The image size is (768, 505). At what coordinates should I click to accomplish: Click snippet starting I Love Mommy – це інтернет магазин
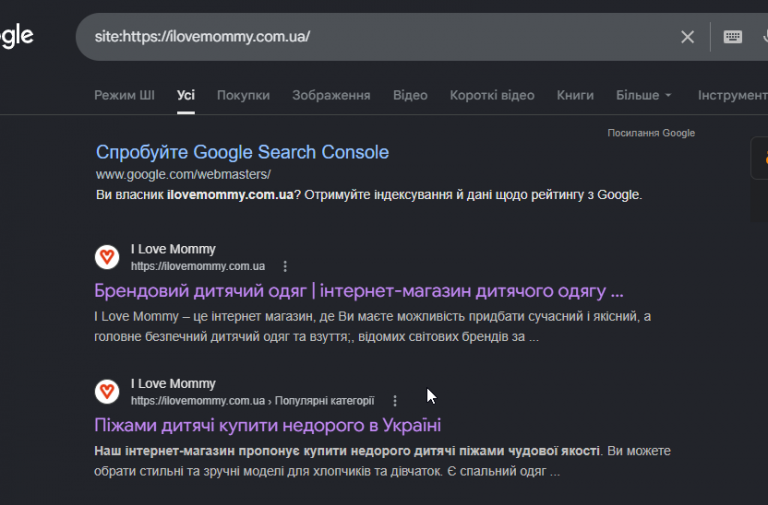[372, 326]
